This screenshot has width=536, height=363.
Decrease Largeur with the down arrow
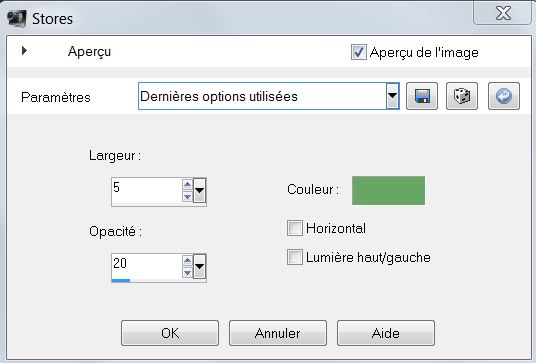click(x=187, y=197)
